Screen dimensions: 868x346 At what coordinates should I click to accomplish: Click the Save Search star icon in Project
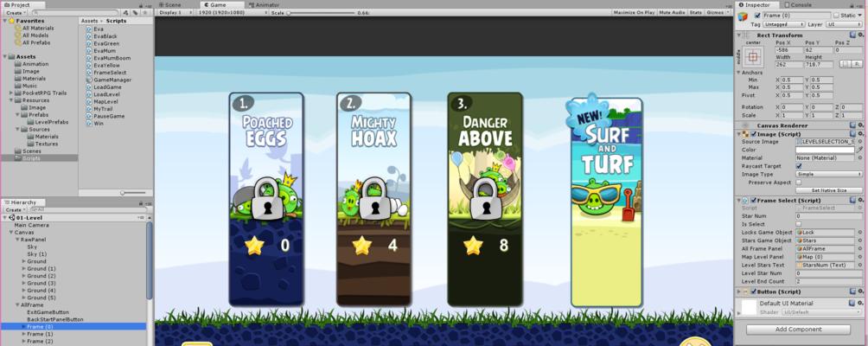[x=145, y=12]
